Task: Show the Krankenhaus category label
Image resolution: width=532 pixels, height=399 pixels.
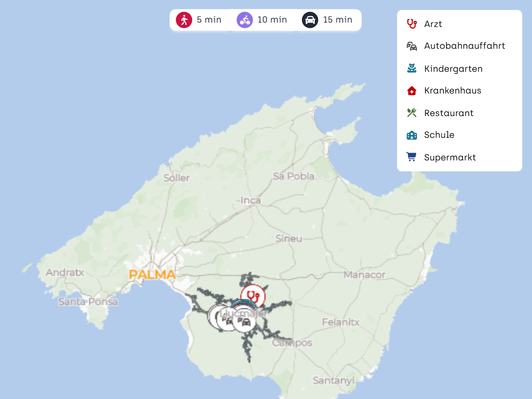Action: pos(453,91)
